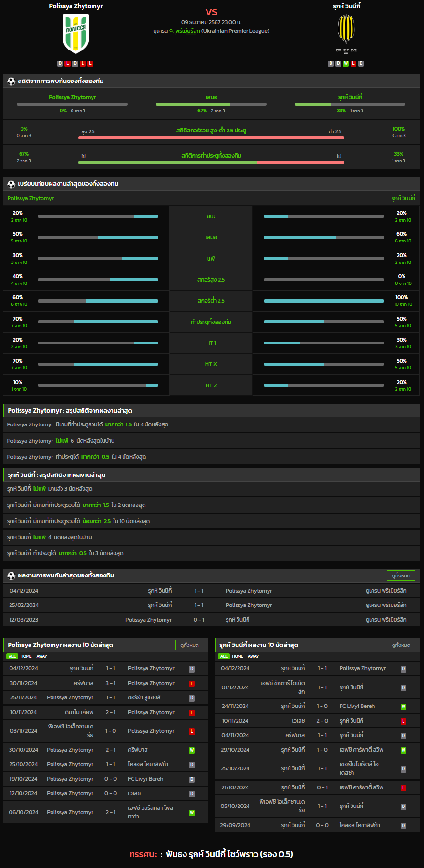The height and width of the screenshot is (868, 424).
Task: Click the D badge on 25/11/2024 Polissya row
Action: 192,698
